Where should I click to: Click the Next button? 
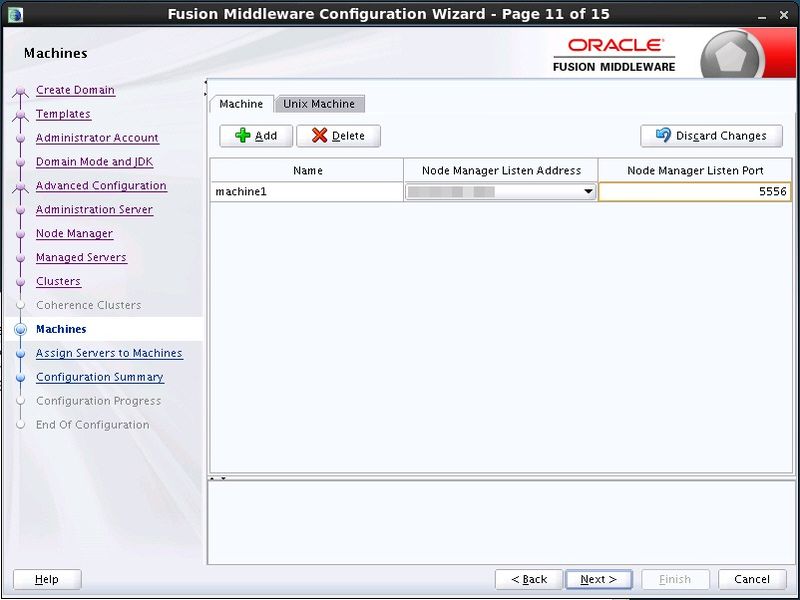point(598,579)
